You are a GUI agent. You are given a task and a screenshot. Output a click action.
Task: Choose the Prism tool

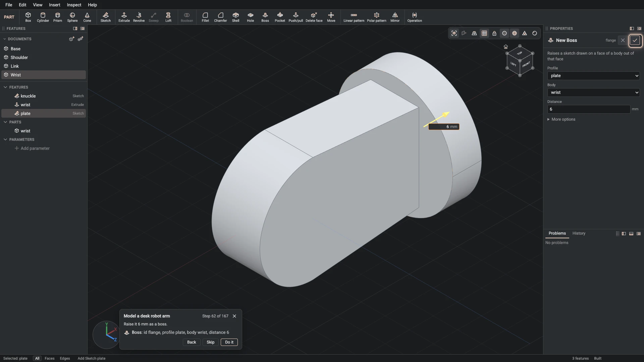58,17
